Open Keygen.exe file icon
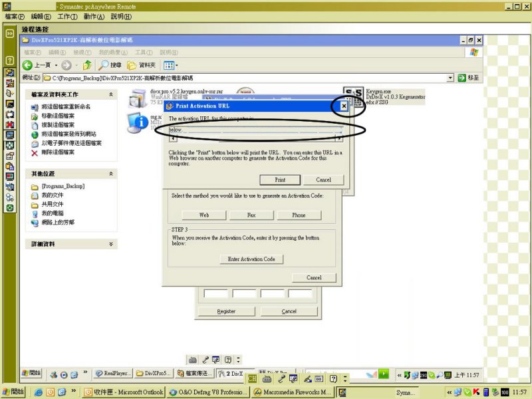532x399 pixels. [352, 95]
